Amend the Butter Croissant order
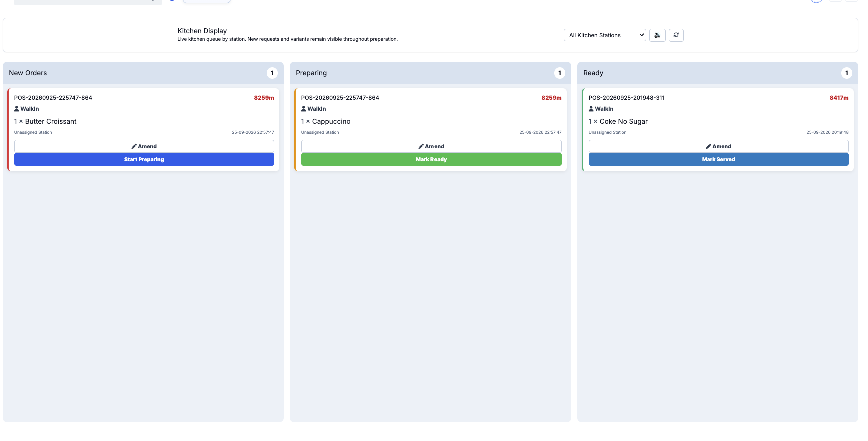Screen dimensions: 868x441 pyautogui.click(x=144, y=146)
